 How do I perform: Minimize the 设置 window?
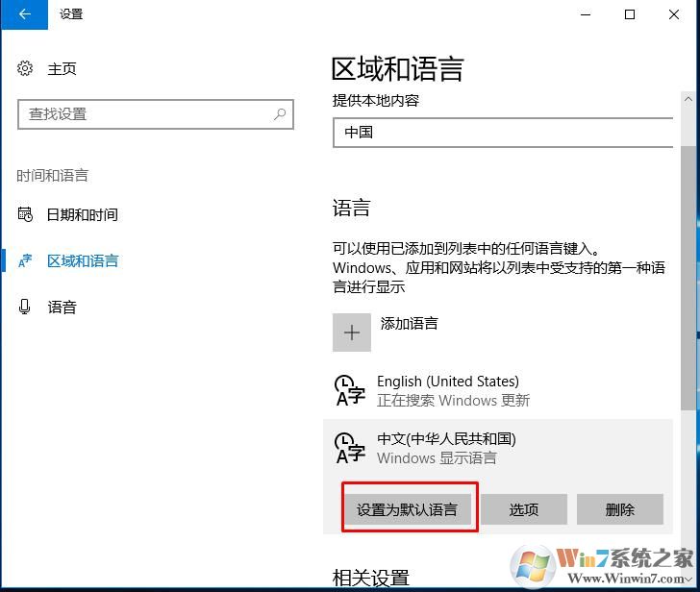tap(586, 14)
